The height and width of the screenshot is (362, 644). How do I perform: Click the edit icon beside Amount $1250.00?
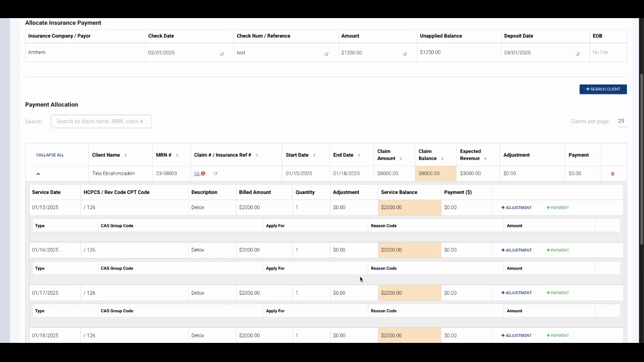coord(405,54)
